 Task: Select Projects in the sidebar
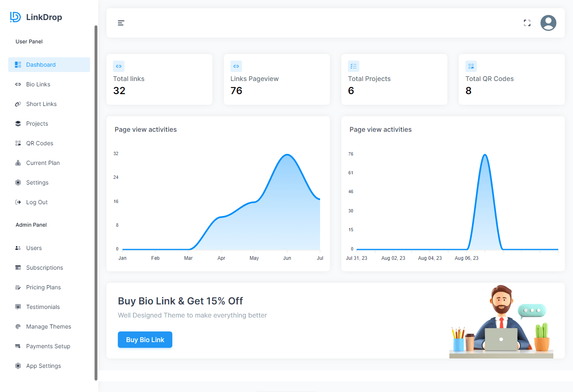tap(37, 124)
